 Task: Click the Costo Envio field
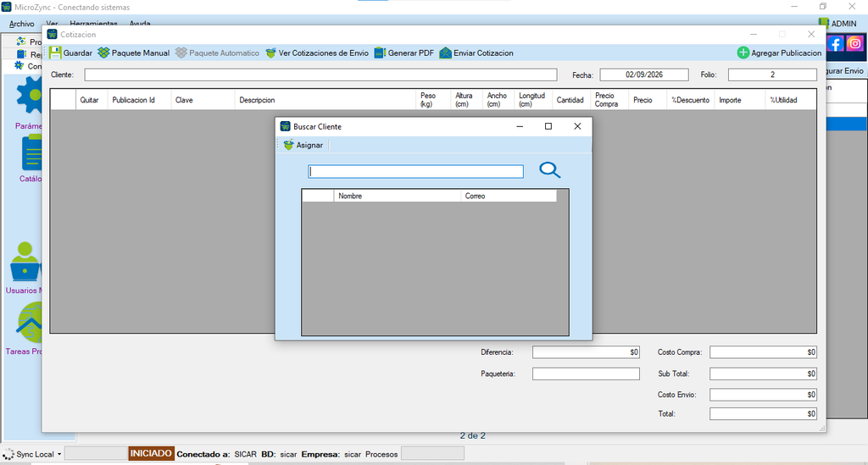763,395
